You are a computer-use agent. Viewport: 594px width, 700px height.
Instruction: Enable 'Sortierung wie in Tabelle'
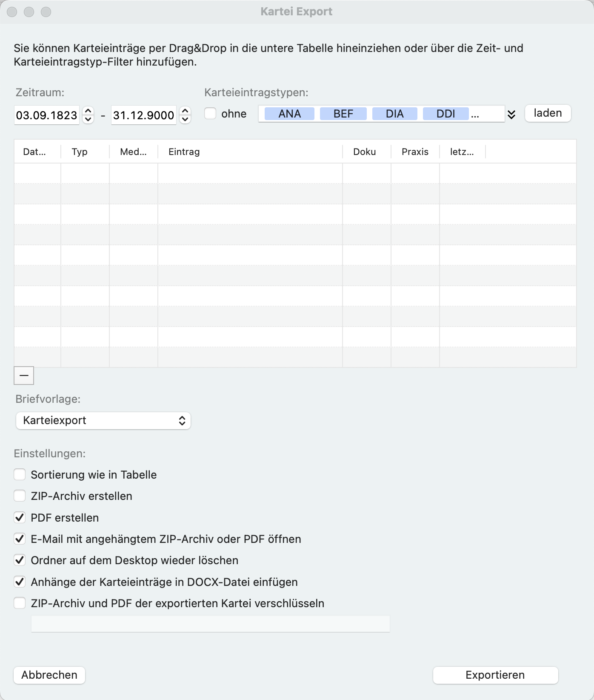(20, 475)
